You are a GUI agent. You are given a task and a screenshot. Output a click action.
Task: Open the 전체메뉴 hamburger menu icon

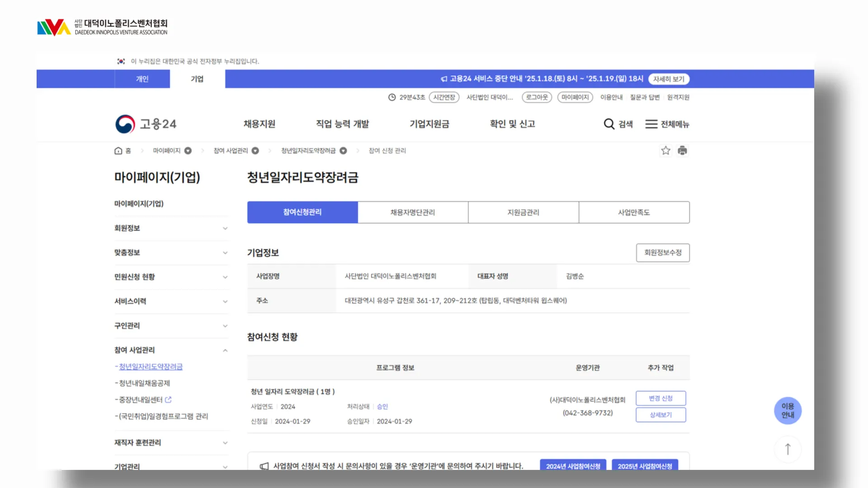click(x=651, y=124)
